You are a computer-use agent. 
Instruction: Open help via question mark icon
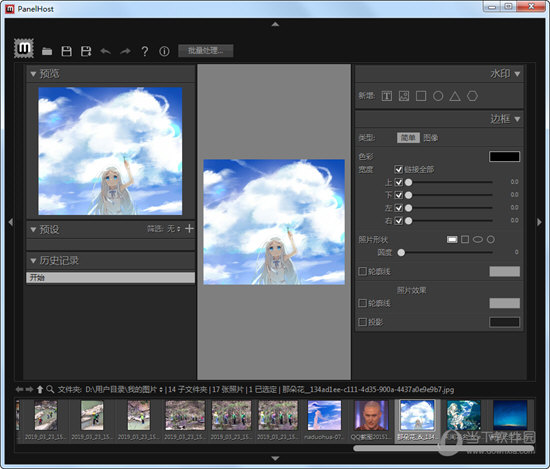(x=145, y=51)
